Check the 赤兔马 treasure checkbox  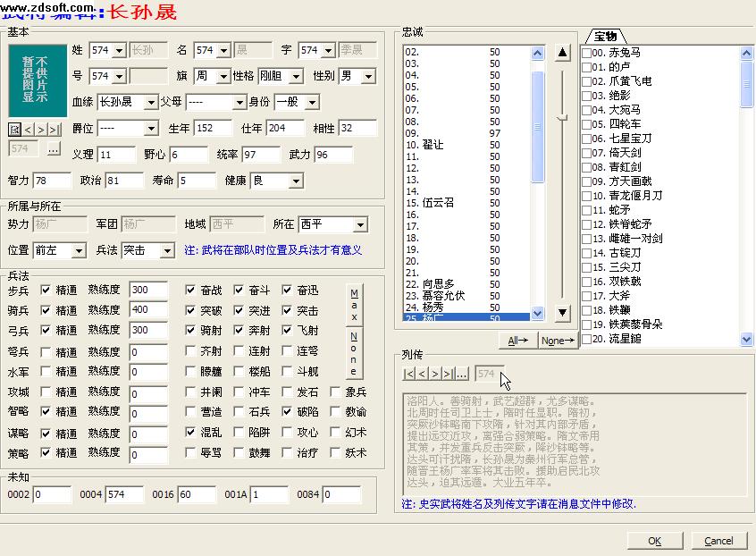click(x=586, y=53)
